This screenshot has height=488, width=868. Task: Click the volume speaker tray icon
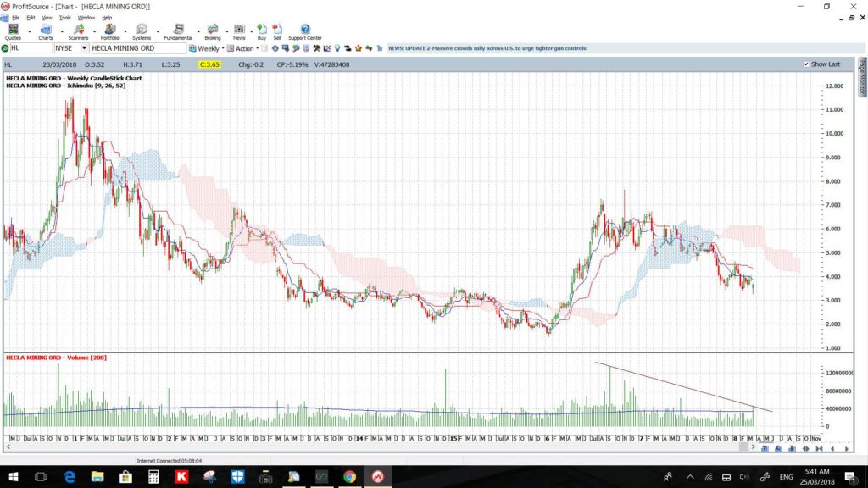pyautogui.click(x=744, y=477)
